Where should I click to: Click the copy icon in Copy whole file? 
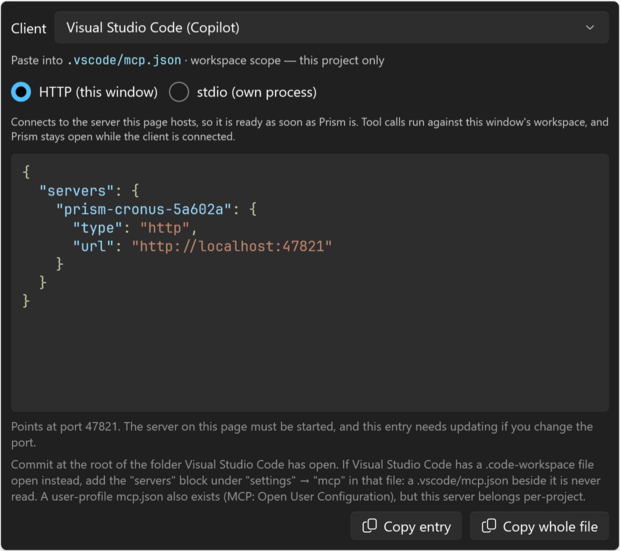click(x=489, y=526)
